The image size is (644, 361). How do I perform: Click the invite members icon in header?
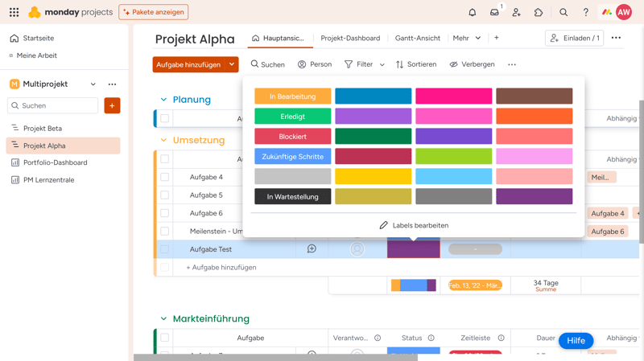pos(517,13)
